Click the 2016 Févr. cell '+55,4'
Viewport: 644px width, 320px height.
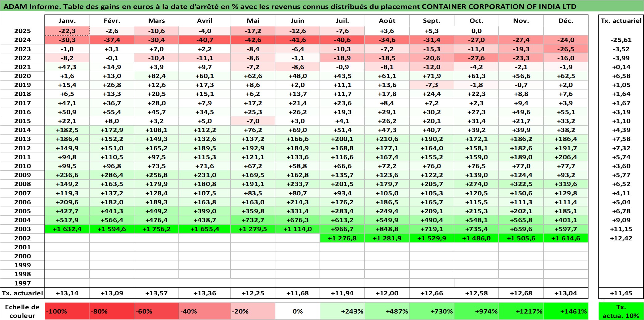pyautogui.click(x=112, y=112)
